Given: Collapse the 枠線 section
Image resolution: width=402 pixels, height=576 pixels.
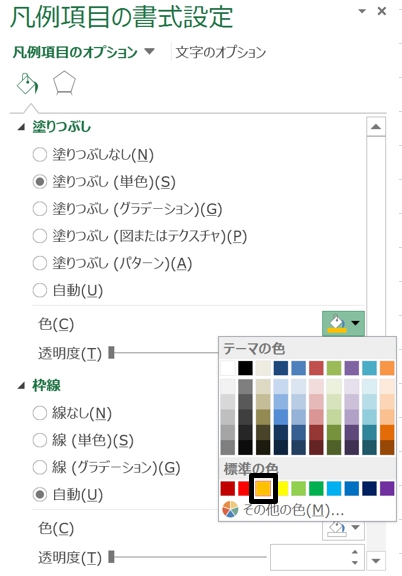Looking at the screenshot, I should 21,386.
